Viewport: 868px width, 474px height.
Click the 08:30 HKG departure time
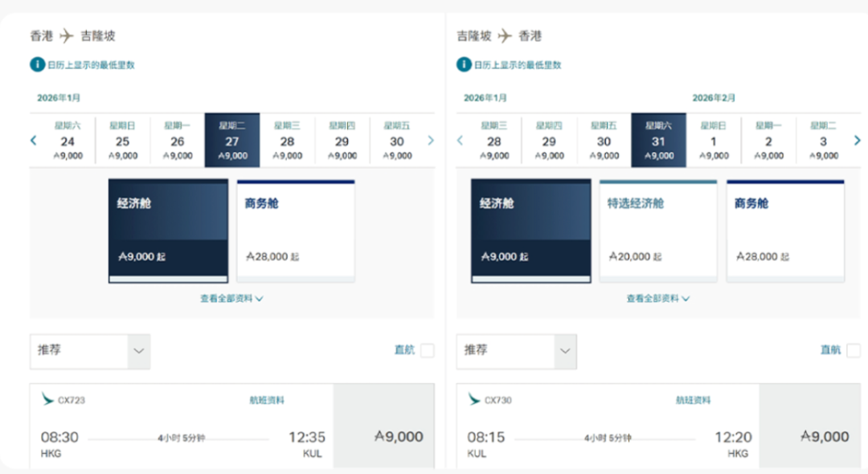(x=59, y=437)
